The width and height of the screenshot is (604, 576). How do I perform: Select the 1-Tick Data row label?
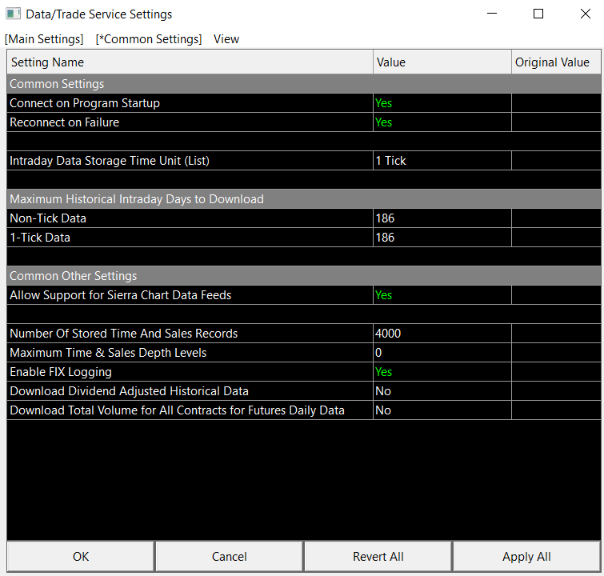(x=40, y=237)
